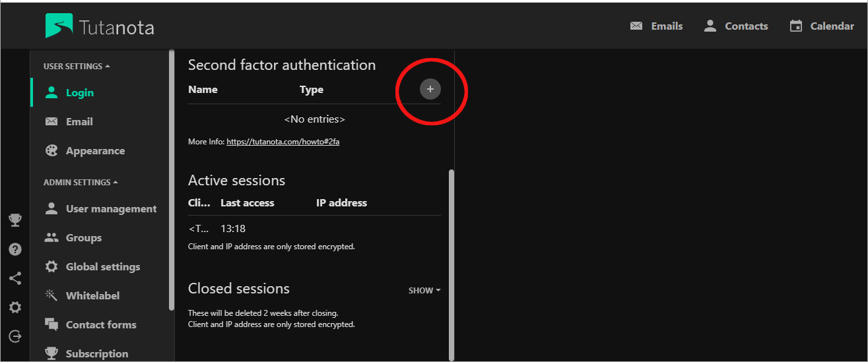Expand the Closed sessions SHOW dropdown
The width and height of the screenshot is (868, 362).
pos(424,290)
